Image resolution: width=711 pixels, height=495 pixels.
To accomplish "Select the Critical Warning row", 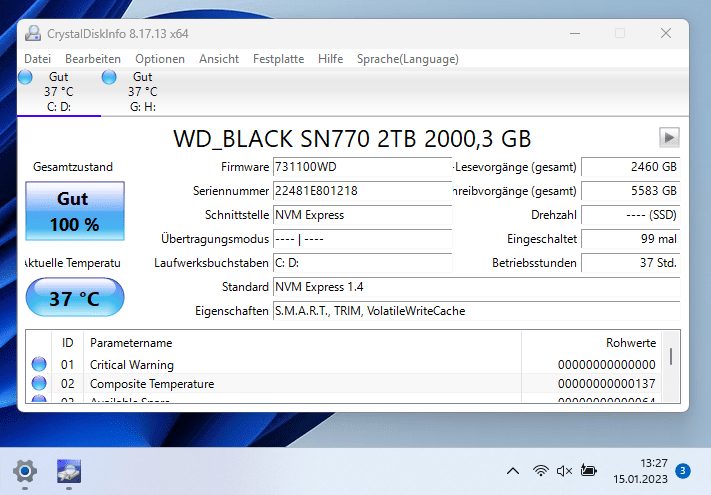I will point(344,364).
